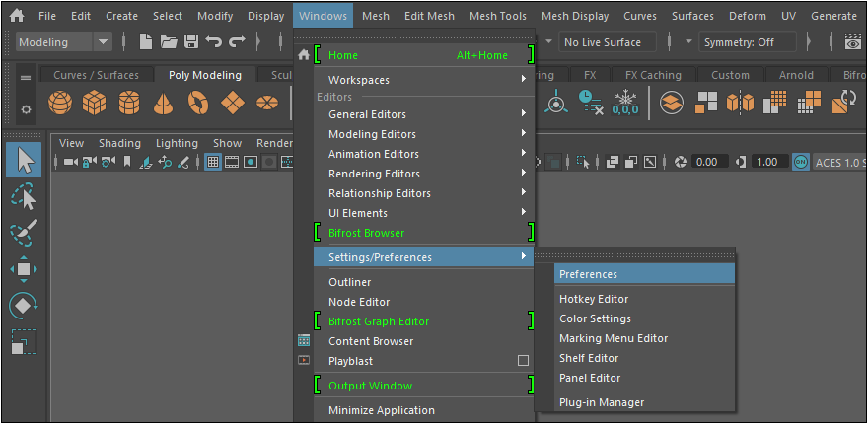
Task: Create a polygon torus from the shelf
Action: coord(197,103)
